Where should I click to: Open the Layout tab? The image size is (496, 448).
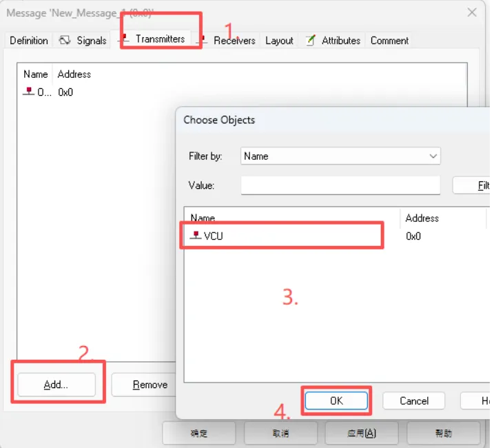[279, 41]
